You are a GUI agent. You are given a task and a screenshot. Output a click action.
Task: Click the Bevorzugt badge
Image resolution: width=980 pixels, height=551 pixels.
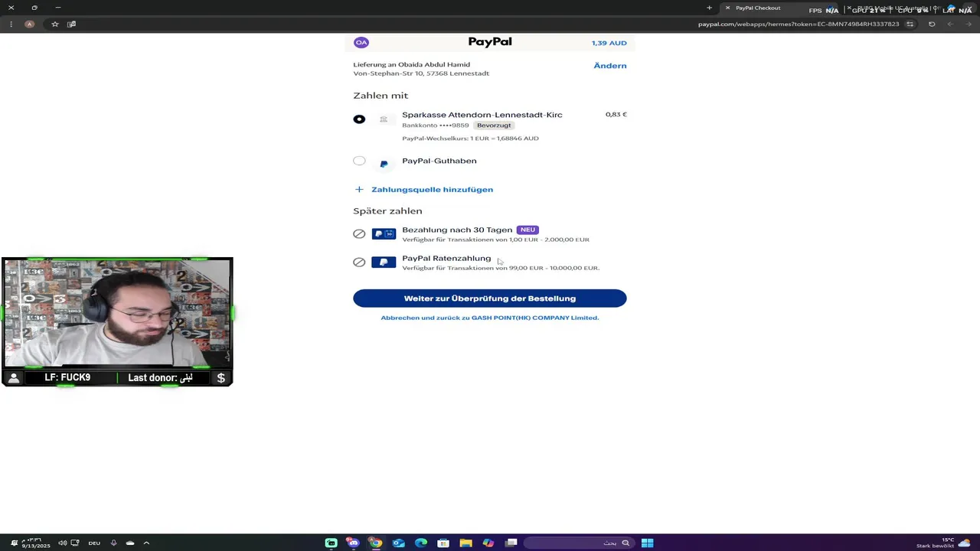(494, 126)
